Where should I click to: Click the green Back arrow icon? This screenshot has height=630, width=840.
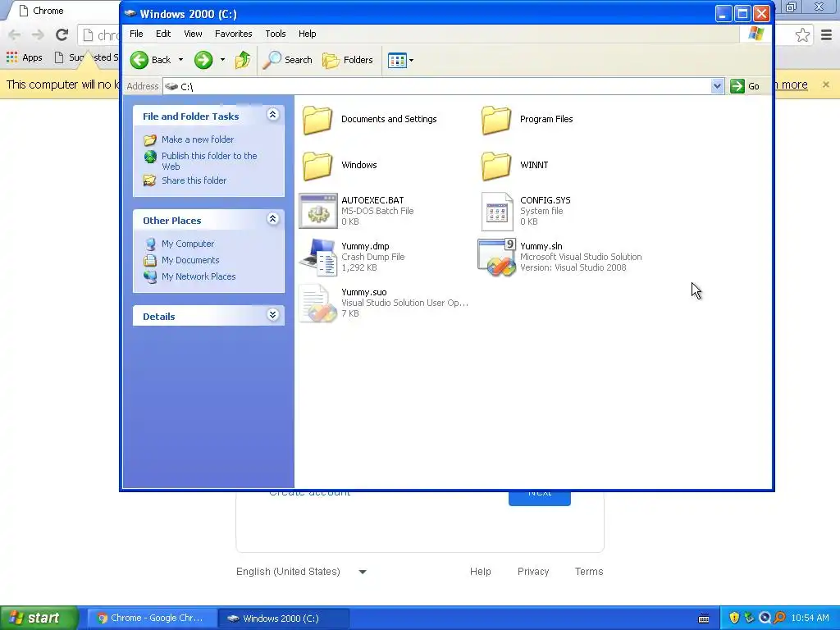point(139,60)
